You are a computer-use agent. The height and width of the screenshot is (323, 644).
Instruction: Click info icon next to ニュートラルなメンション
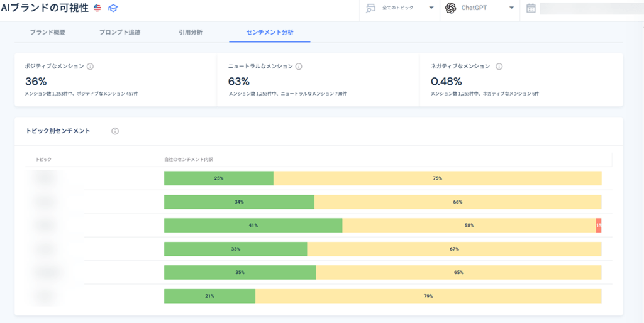[299, 66]
